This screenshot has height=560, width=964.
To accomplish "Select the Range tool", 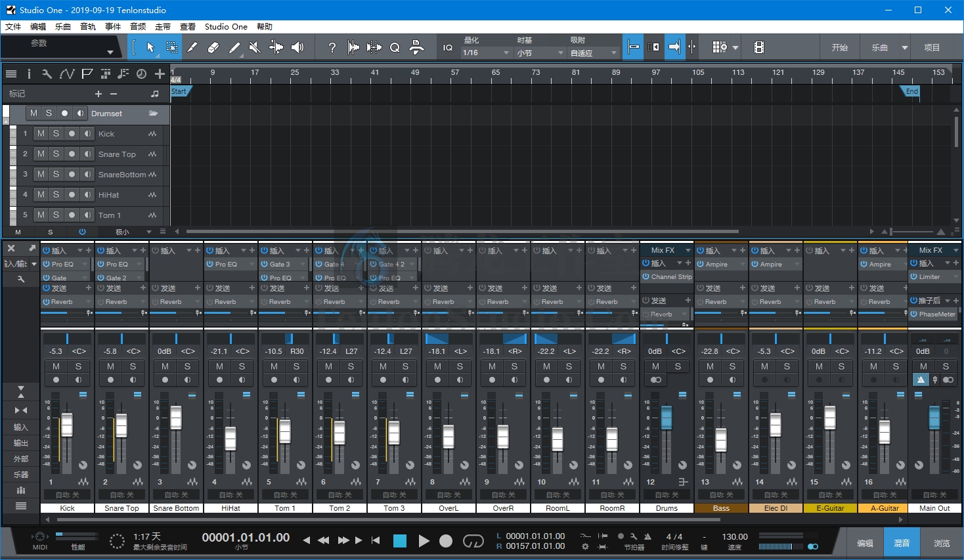I will (171, 47).
